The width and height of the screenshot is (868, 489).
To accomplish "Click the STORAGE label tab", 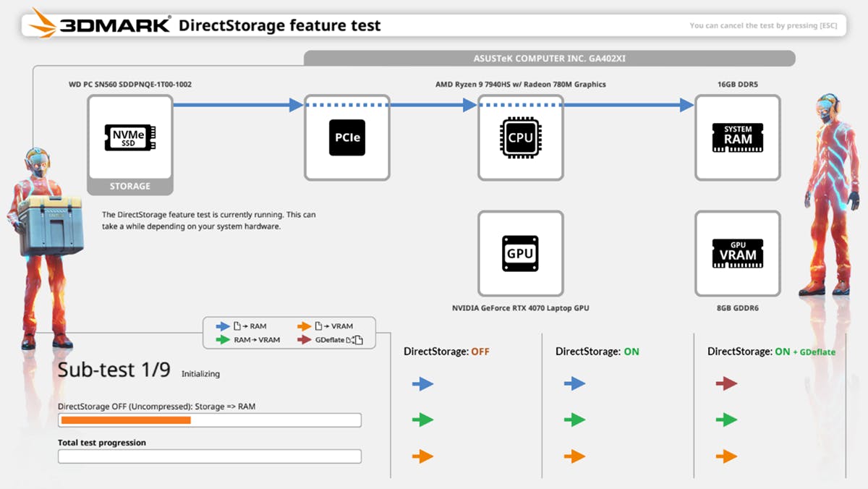I will (130, 187).
